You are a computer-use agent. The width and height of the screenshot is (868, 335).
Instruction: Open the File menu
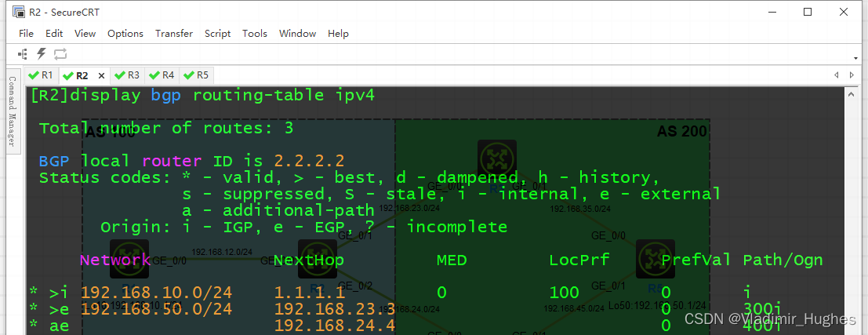pos(26,34)
